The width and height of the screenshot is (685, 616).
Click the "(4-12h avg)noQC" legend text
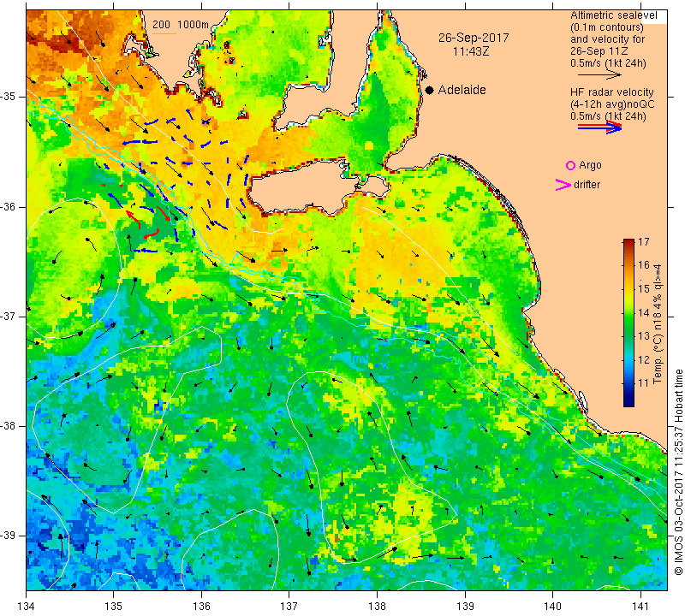pyautogui.click(x=612, y=104)
